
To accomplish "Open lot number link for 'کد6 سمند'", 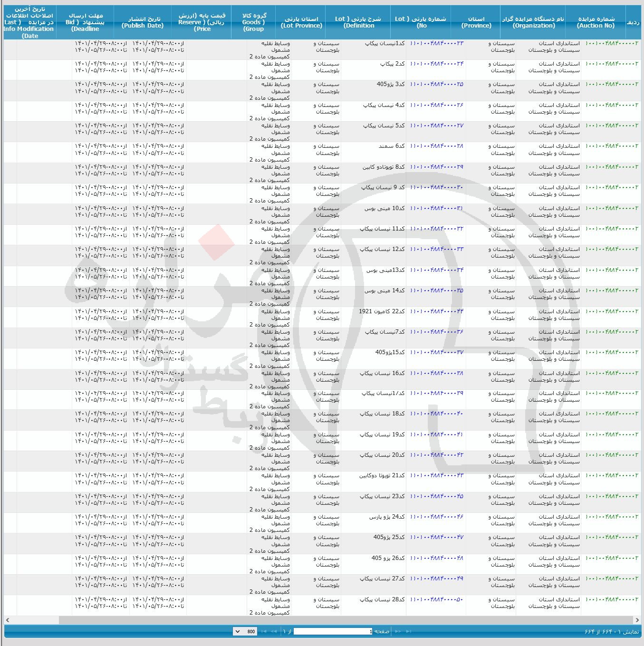I will [436, 146].
